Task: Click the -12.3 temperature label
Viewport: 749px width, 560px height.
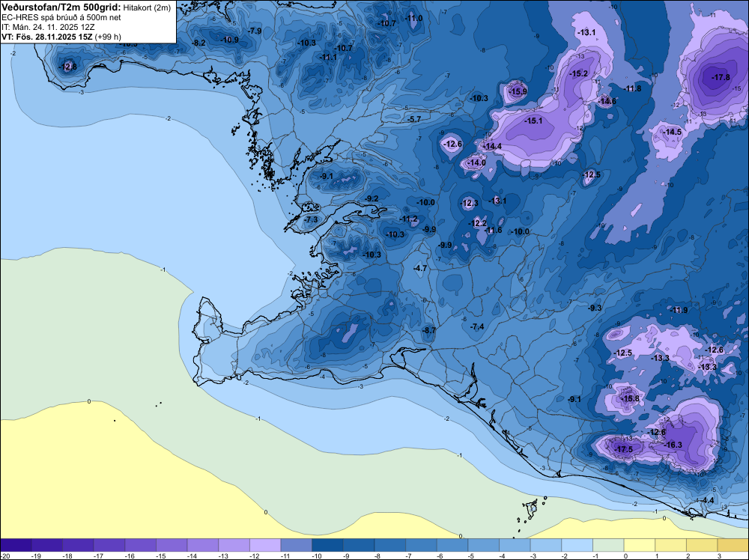Action: pyautogui.click(x=469, y=204)
